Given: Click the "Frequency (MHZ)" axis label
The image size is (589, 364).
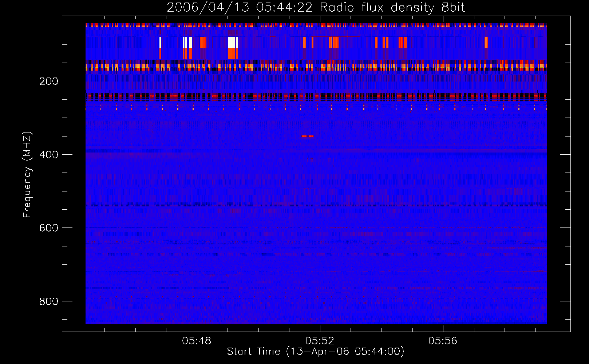Looking at the screenshot, I should click(27, 175).
